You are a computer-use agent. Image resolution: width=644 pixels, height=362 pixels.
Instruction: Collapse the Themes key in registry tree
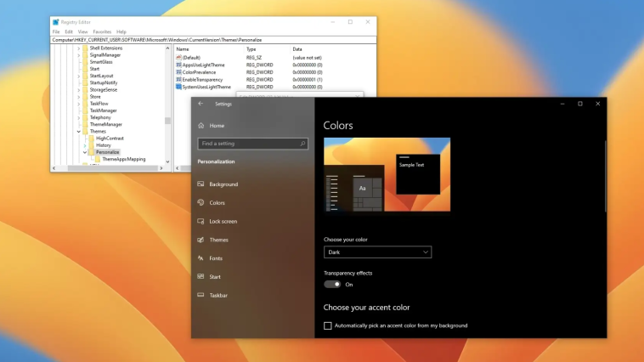pos(80,132)
